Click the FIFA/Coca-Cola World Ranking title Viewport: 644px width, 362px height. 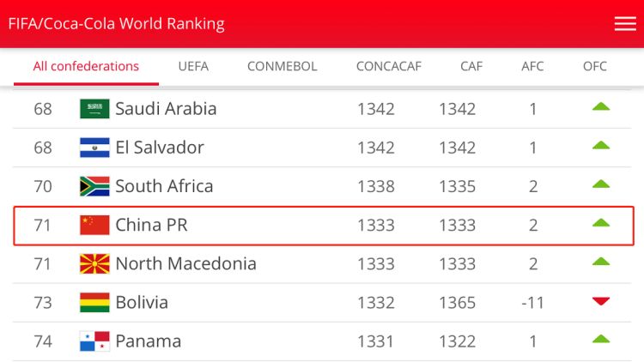pos(116,23)
